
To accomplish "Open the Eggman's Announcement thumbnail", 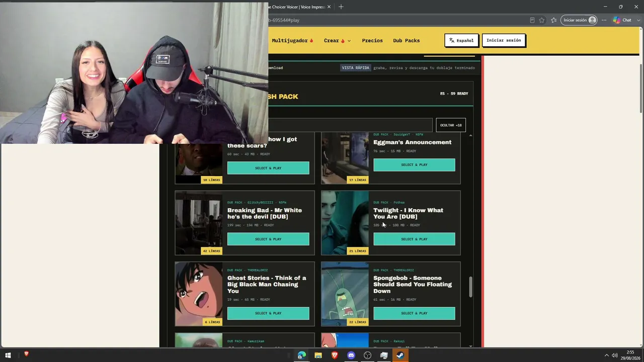I will pos(345,158).
